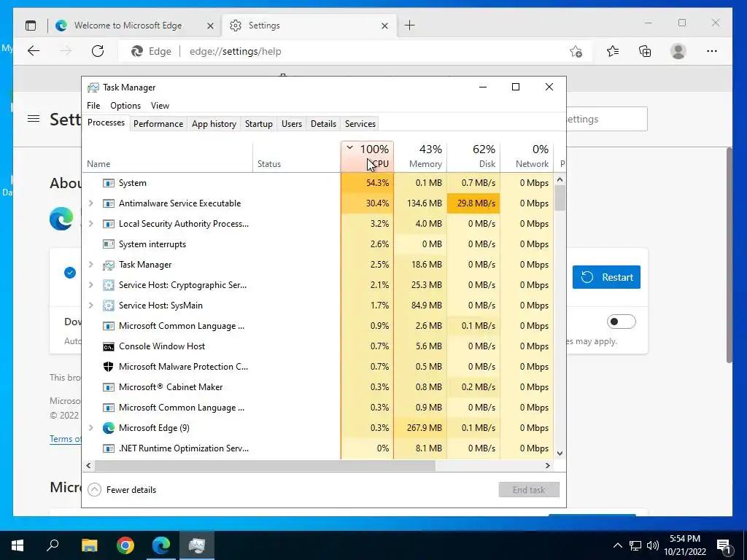The height and width of the screenshot is (560, 747).
Task: Click the System interrupts icon
Action: click(x=109, y=244)
